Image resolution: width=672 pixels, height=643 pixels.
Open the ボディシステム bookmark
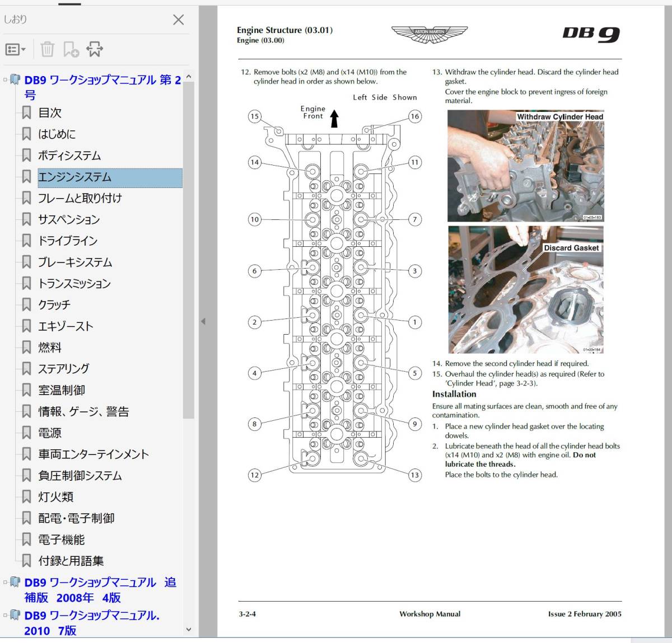click(69, 156)
